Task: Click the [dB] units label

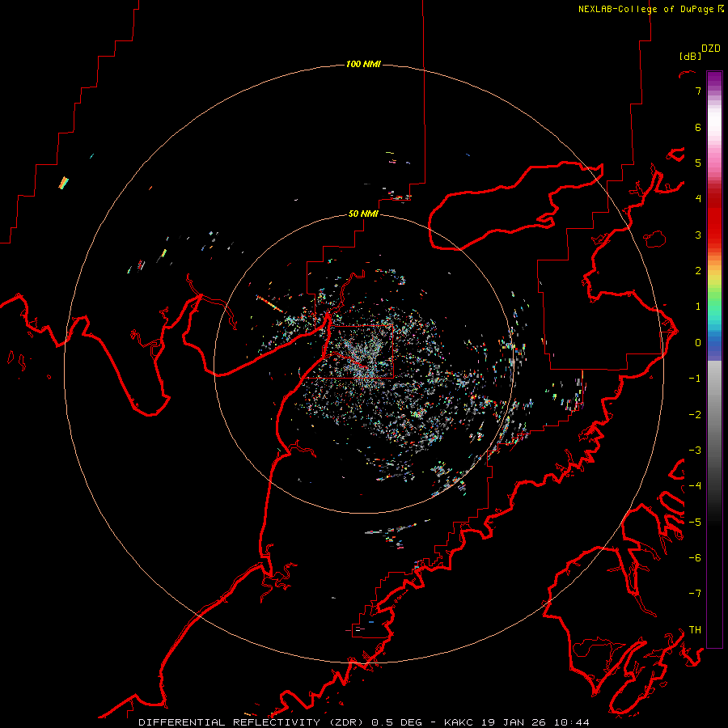Action: point(691,56)
